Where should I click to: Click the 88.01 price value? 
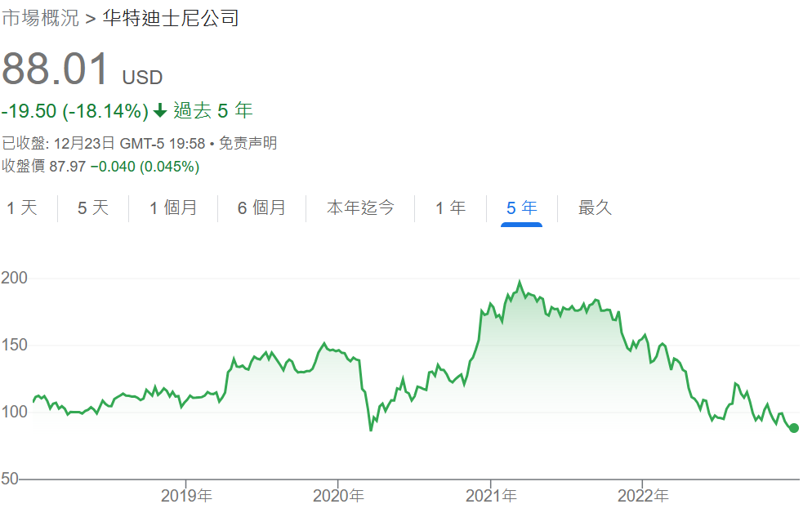click(x=56, y=69)
